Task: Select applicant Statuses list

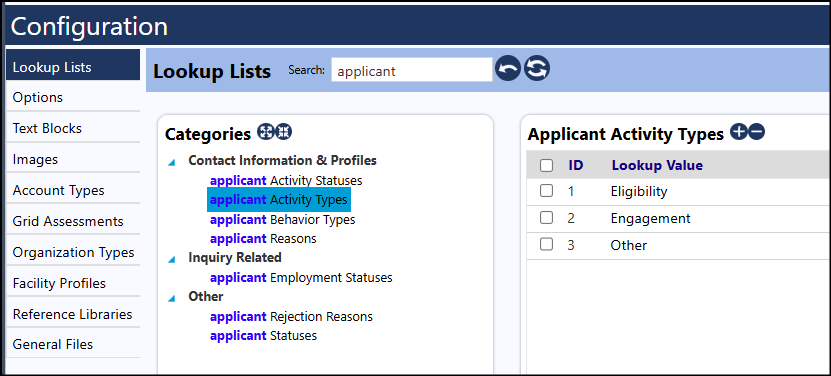Action: tap(263, 336)
